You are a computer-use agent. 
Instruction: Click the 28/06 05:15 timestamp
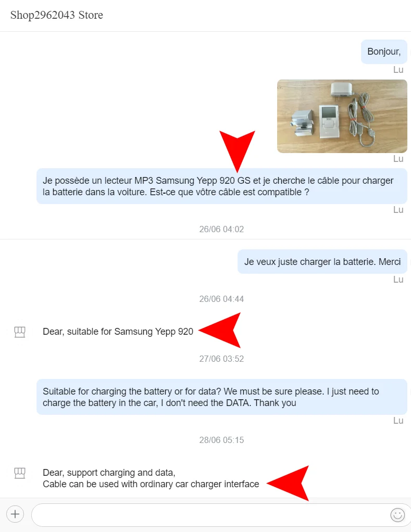pyautogui.click(x=221, y=440)
